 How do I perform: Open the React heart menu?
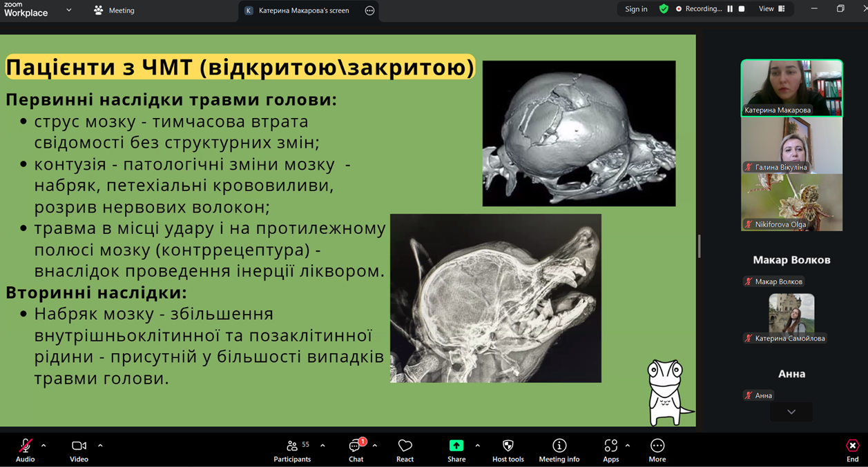pos(405,450)
